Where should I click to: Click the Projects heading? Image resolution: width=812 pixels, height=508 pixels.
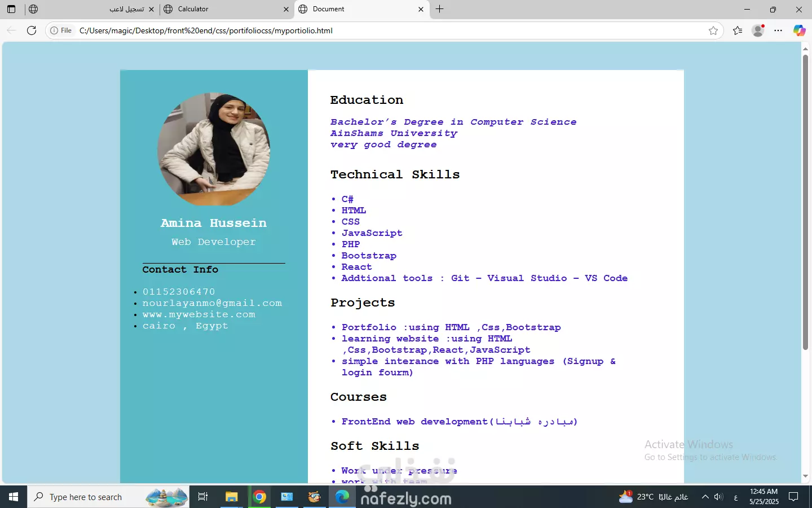363,303
